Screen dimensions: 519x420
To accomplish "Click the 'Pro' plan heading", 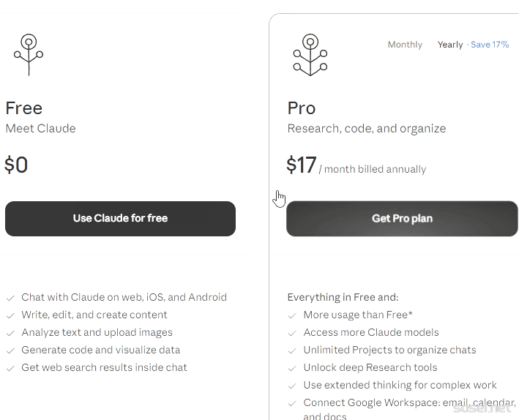I will point(302,108).
